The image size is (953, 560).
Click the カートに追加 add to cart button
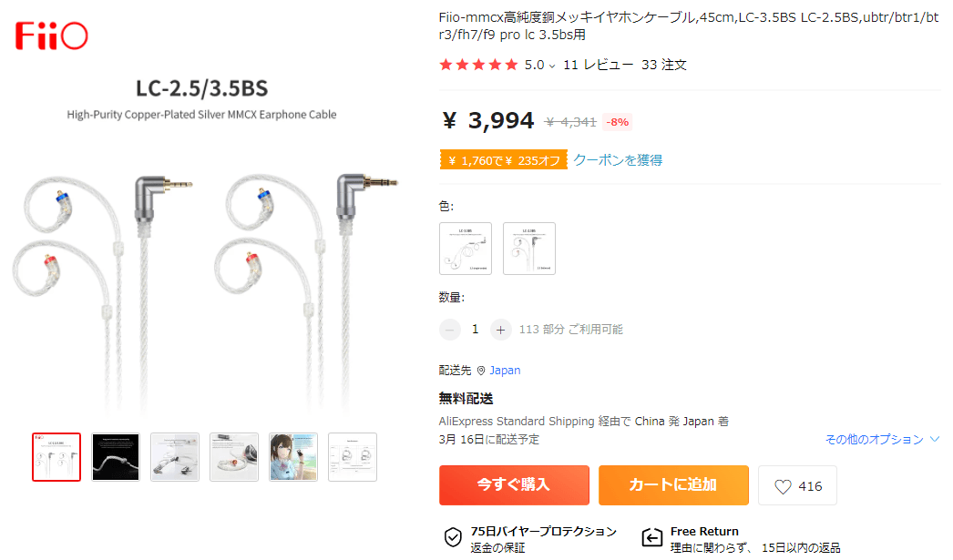click(673, 485)
